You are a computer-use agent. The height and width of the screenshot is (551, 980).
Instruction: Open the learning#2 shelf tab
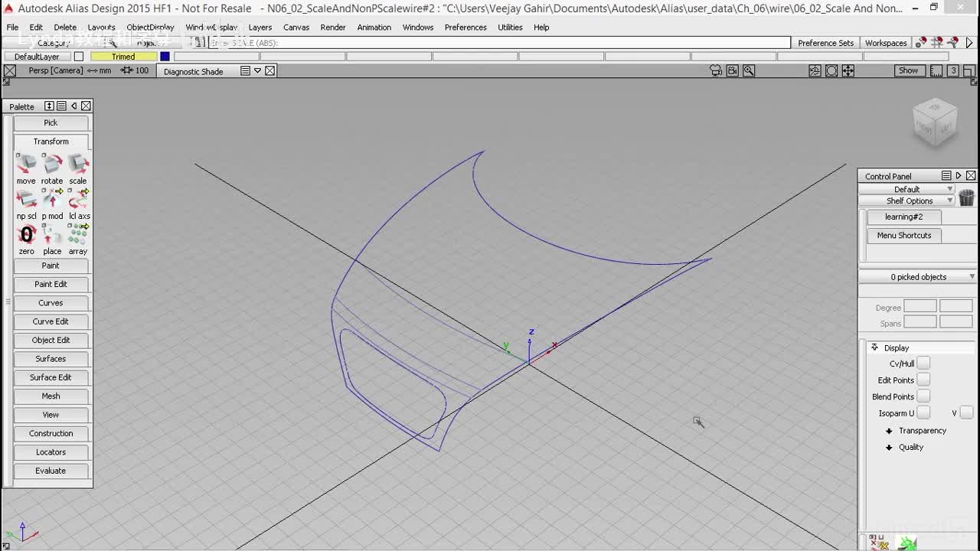coord(903,217)
